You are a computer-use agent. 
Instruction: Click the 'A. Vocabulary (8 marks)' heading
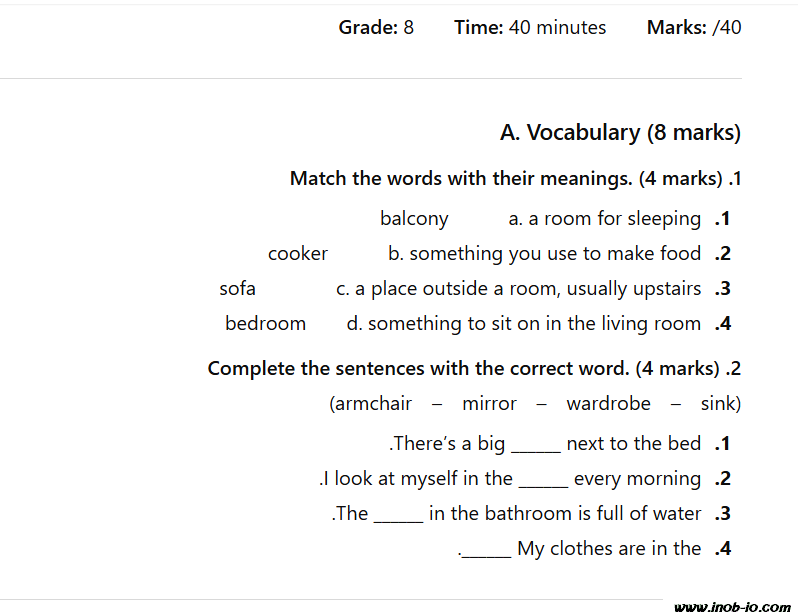coord(620,133)
